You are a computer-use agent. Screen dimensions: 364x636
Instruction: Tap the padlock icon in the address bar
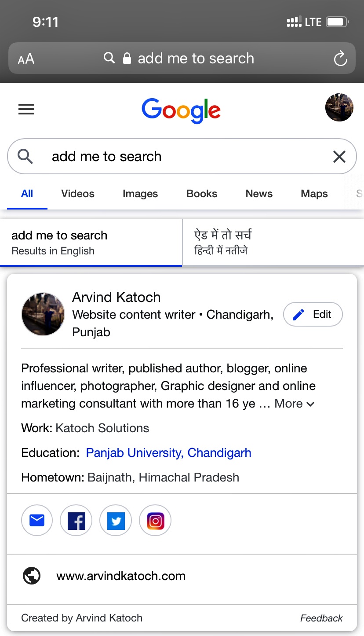coord(127,58)
